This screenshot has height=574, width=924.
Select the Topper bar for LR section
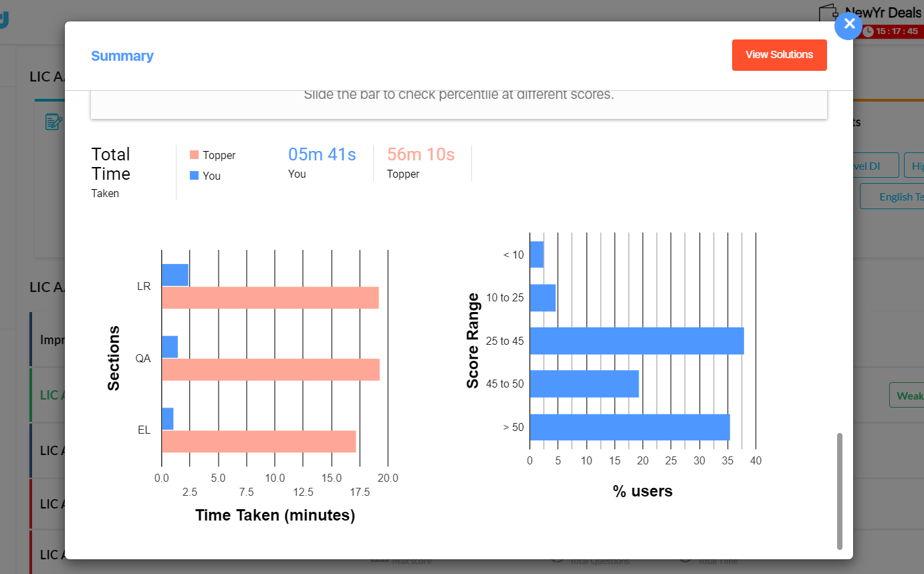[270, 297]
